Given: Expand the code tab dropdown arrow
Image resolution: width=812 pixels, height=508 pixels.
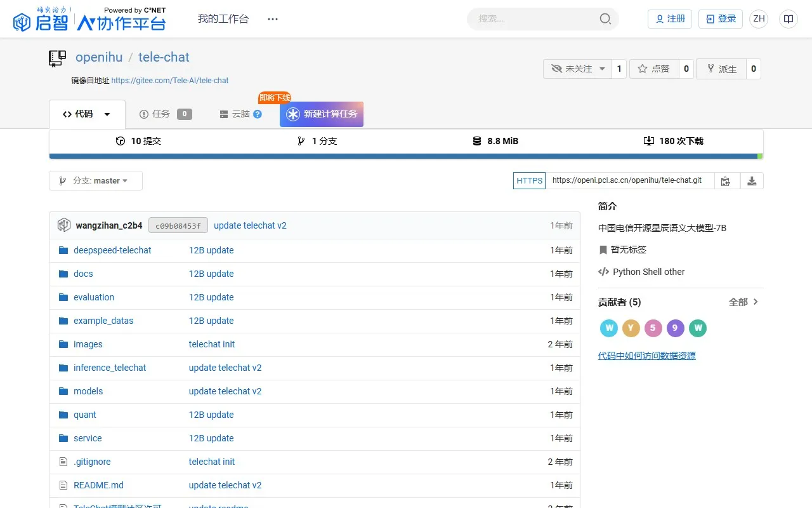Looking at the screenshot, I should [x=107, y=114].
